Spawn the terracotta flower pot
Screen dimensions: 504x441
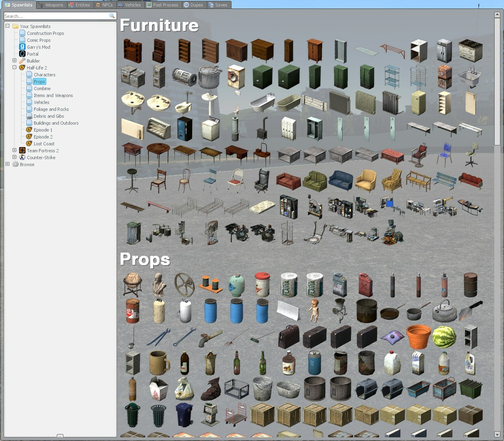418,337
